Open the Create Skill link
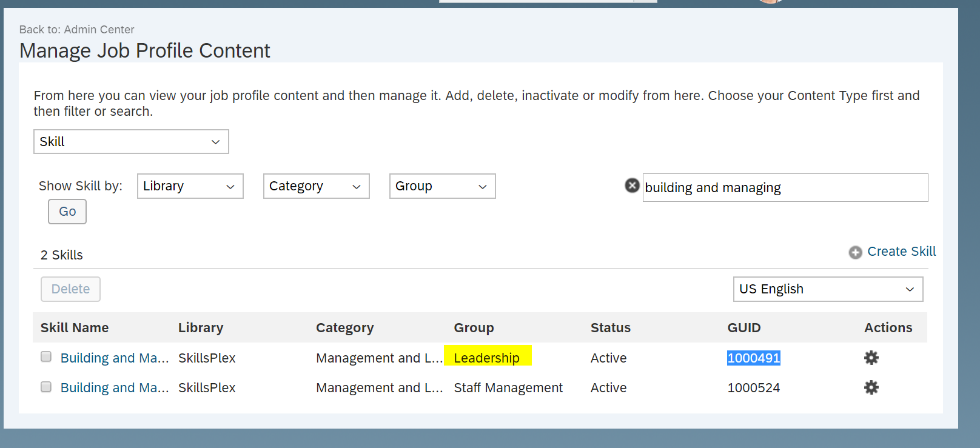Image resolution: width=980 pixels, height=448 pixels. [901, 251]
